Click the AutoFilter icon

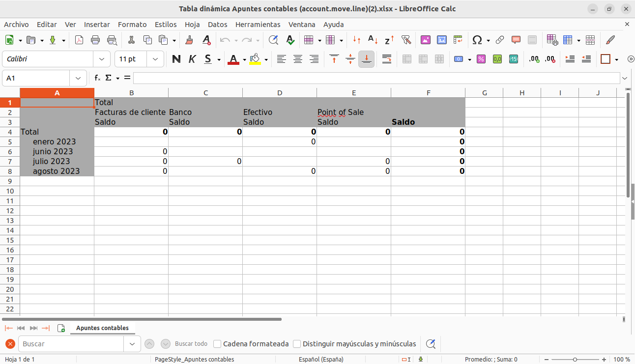pos(406,40)
